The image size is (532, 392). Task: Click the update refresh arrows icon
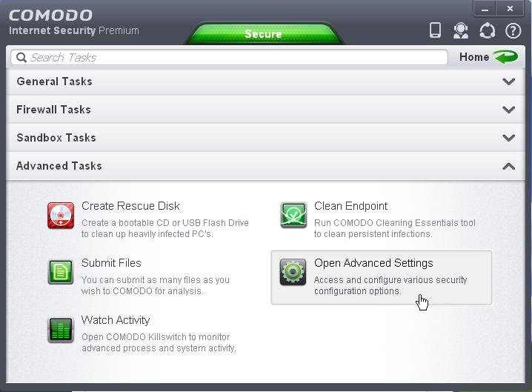487,30
